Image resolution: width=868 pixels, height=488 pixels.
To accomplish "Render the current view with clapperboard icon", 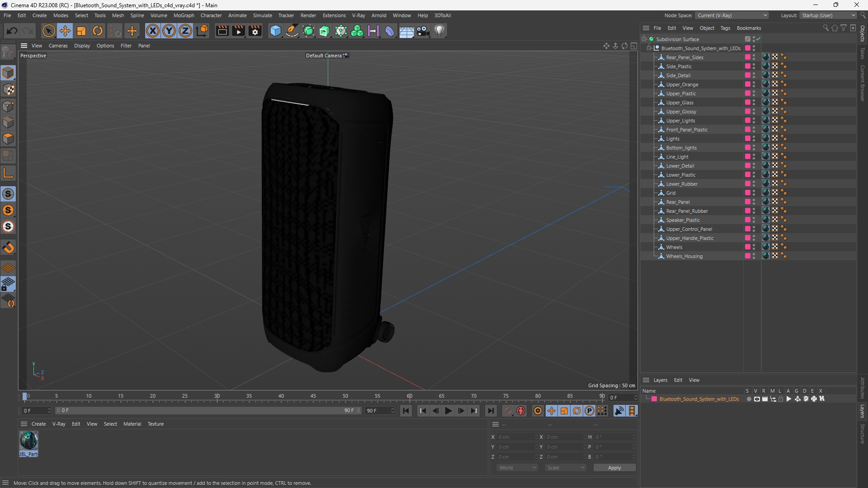I will (x=222, y=31).
